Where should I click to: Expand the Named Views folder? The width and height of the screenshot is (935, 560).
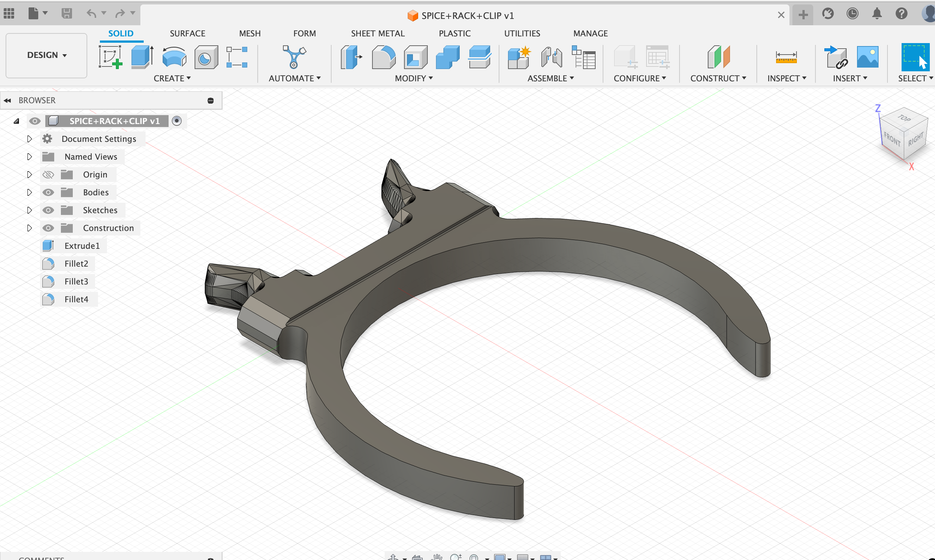click(29, 157)
